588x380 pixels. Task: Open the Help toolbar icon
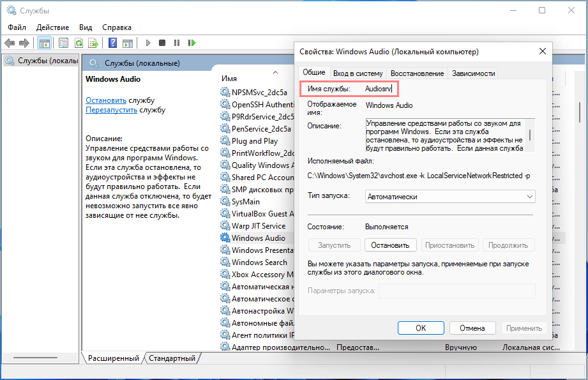(112, 43)
